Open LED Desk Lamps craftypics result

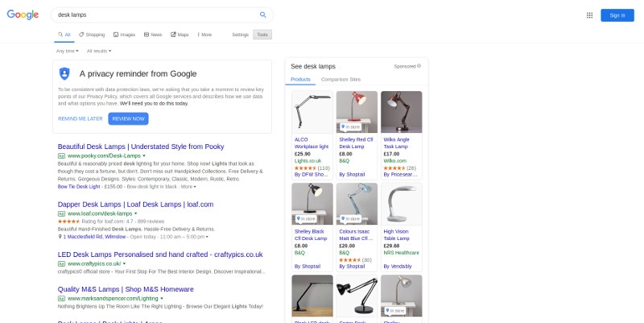click(160, 255)
